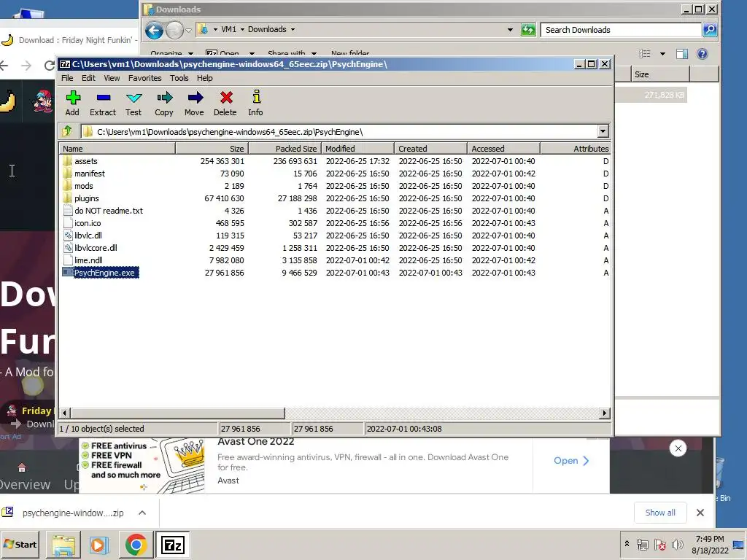Click Show all downloads button
The width and height of the screenshot is (747, 560).
click(660, 513)
